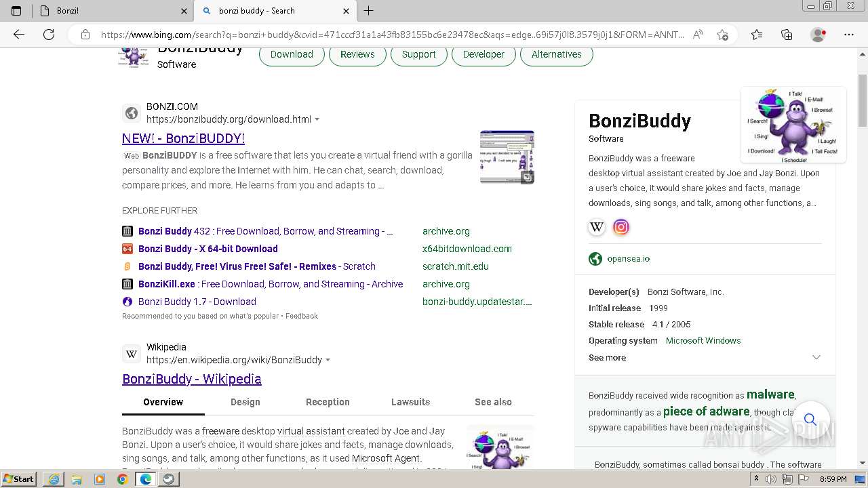
Task: Reload the Bing search page
Action: (49, 35)
